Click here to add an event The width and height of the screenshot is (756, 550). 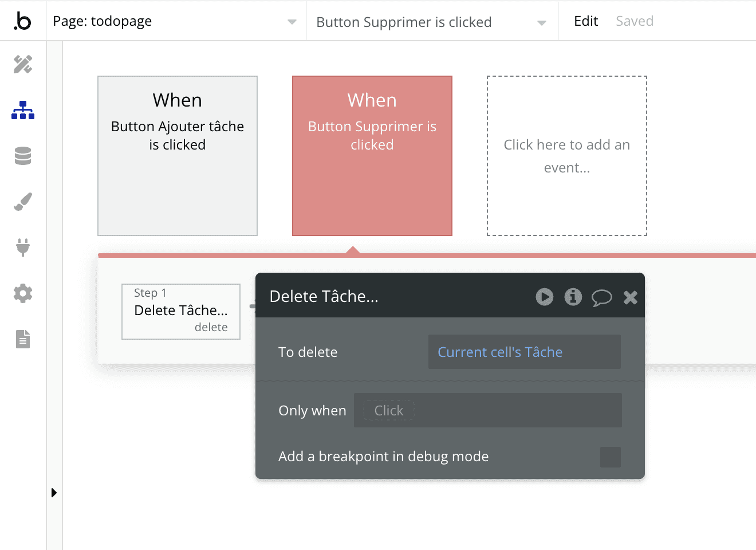coord(566,155)
